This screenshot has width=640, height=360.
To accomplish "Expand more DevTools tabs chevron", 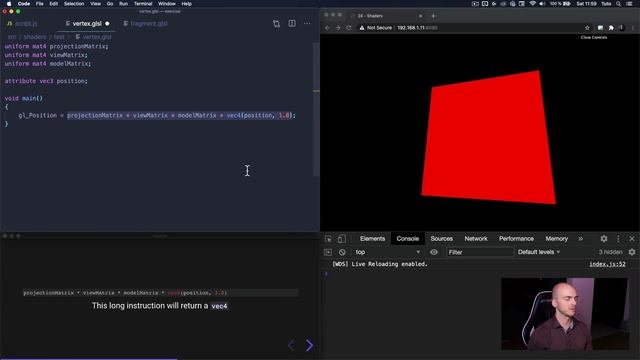I will (x=580, y=239).
